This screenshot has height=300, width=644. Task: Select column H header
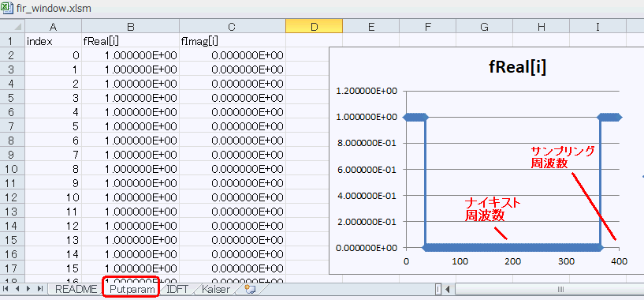click(x=542, y=27)
